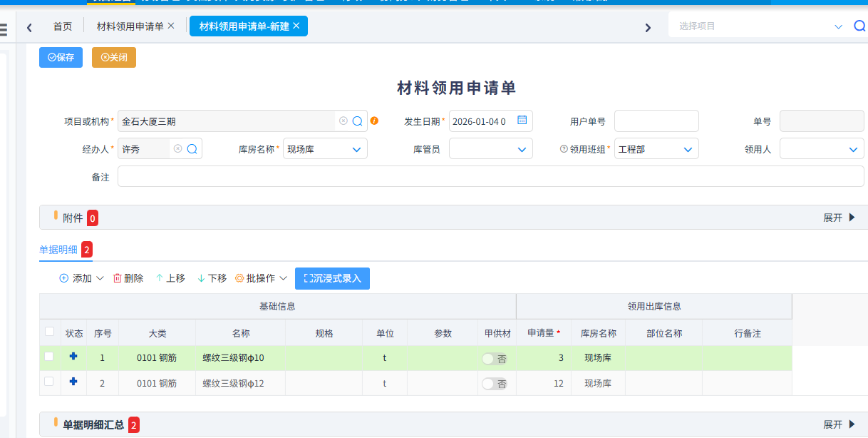This screenshot has height=438, width=868.
Task: Clear the 经办人 field with the × icon
Action: point(179,148)
